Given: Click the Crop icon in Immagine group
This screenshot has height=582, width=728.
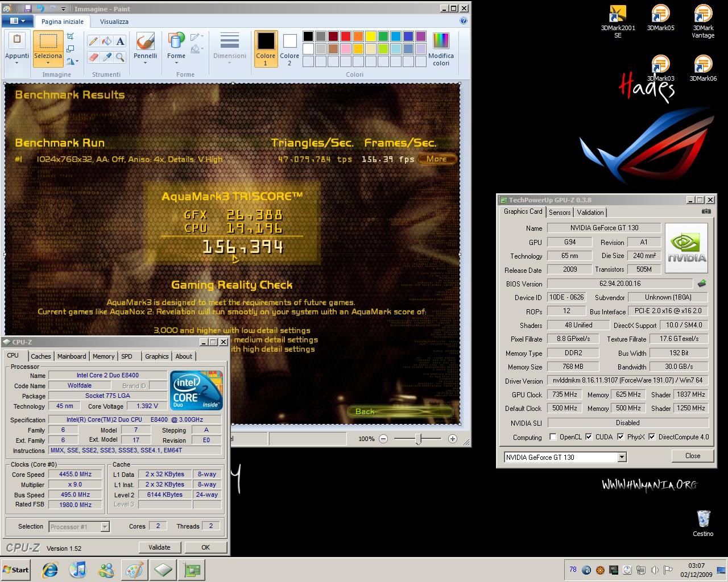Looking at the screenshot, I should point(71,36).
